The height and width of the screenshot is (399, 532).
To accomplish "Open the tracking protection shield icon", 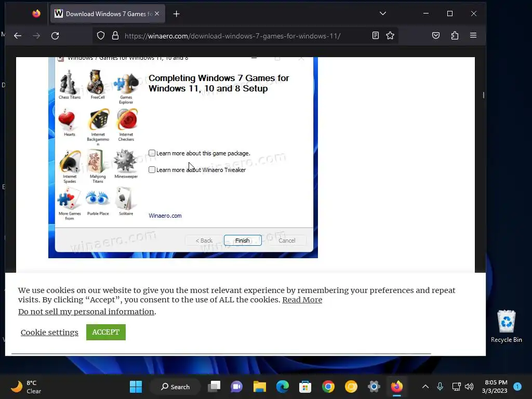I will (x=101, y=36).
